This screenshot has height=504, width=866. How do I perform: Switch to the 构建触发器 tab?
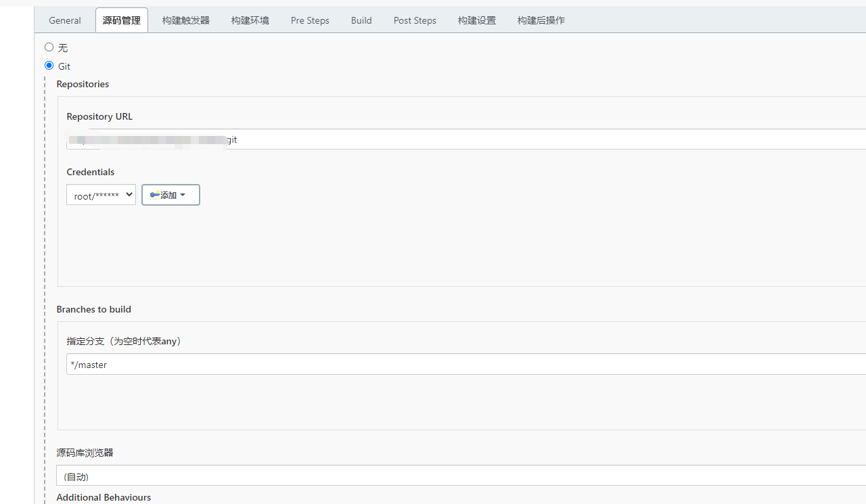click(186, 20)
